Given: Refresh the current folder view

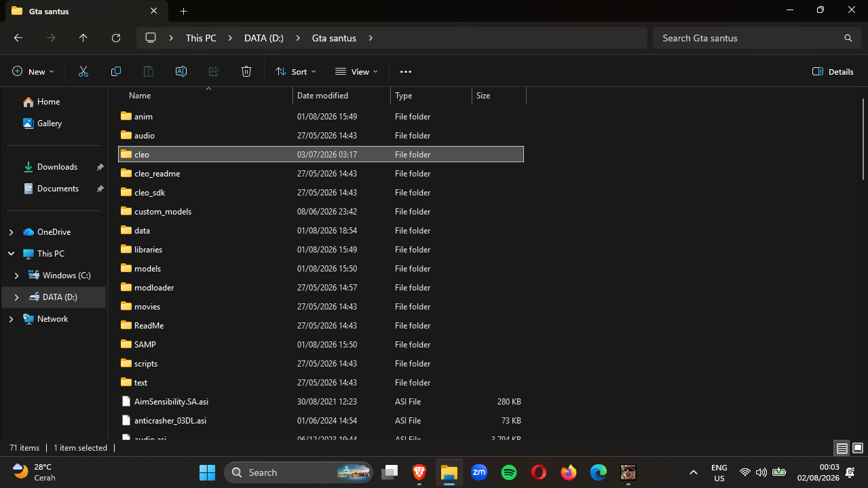Looking at the screenshot, I should tap(116, 38).
